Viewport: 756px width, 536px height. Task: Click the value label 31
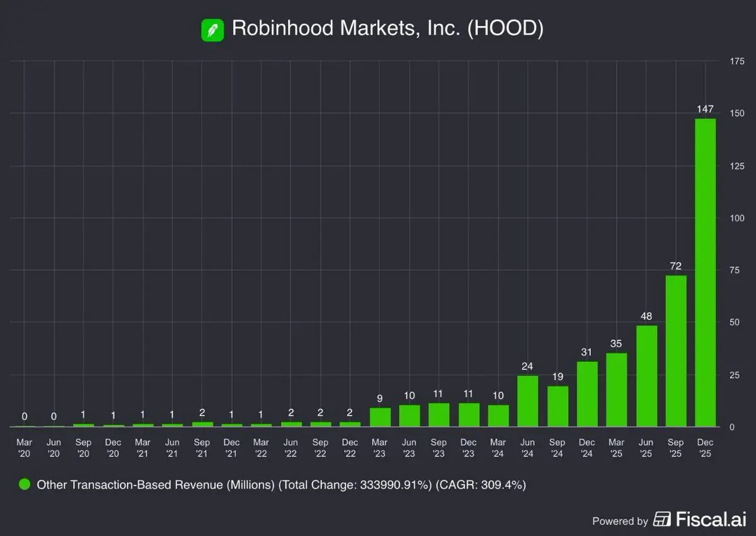[x=587, y=352]
